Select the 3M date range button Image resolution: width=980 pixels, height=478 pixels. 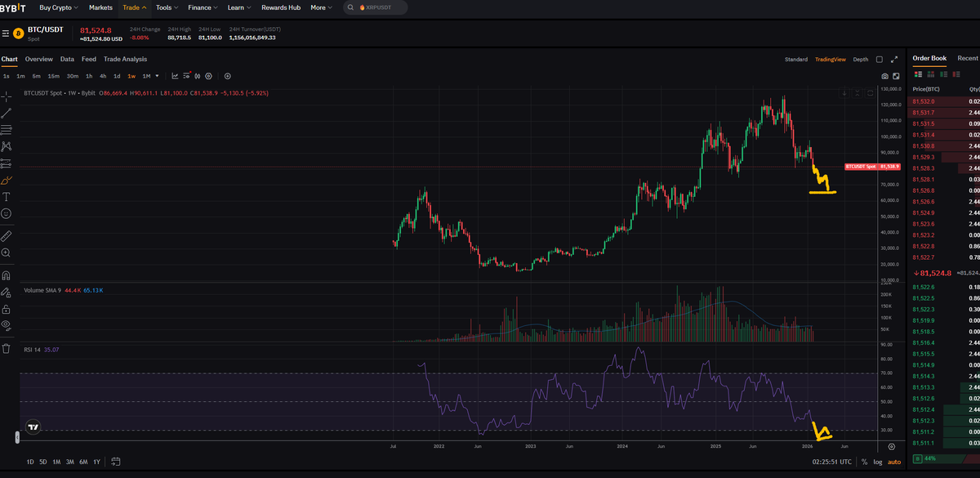click(x=70, y=462)
